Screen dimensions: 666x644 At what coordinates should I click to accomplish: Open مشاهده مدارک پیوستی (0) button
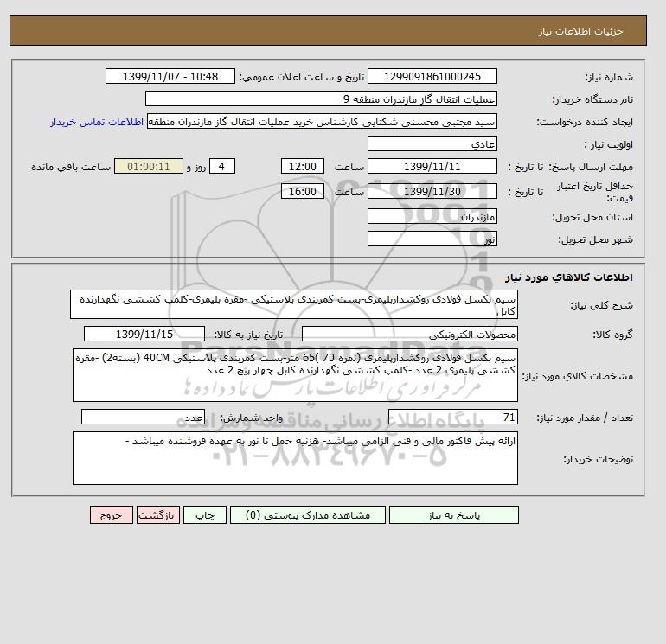pyautogui.click(x=308, y=515)
